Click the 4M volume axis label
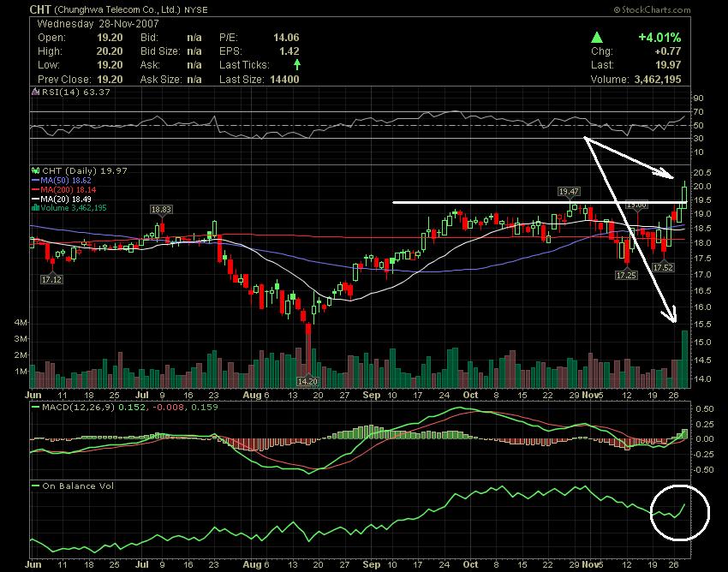The width and height of the screenshot is (728, 572). click(x=21, y=322)
